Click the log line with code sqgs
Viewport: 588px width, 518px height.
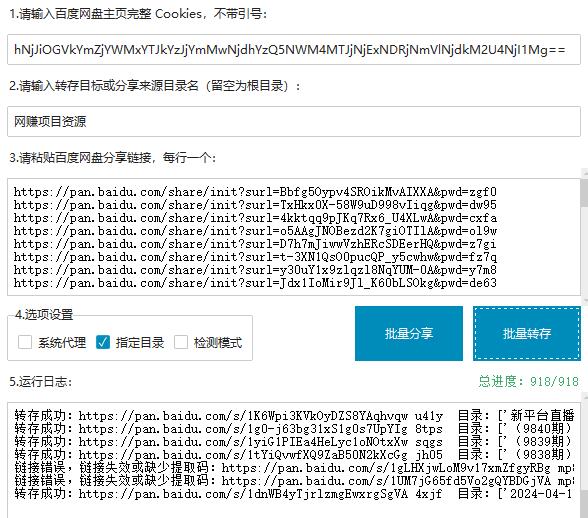tap(294, 442)
